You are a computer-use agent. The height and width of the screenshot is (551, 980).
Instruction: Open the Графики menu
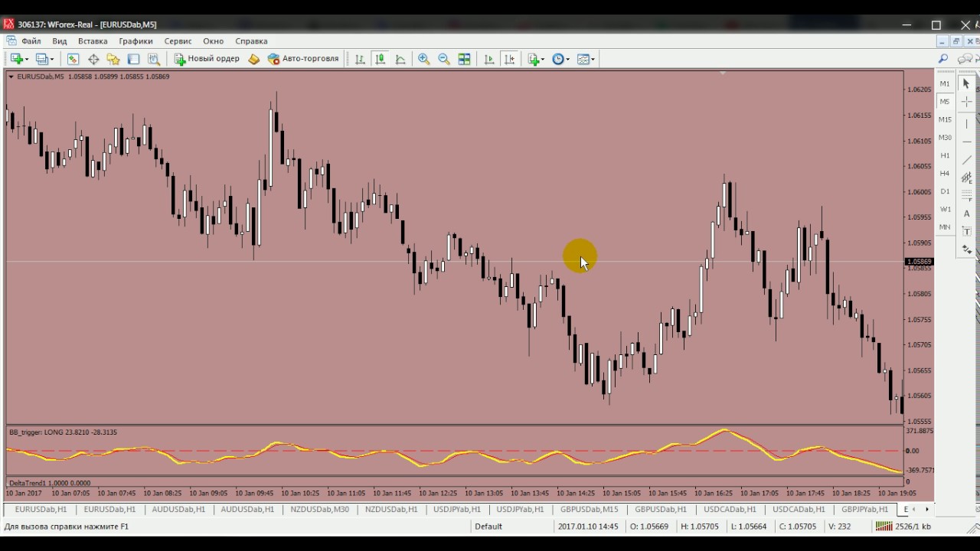136,41
